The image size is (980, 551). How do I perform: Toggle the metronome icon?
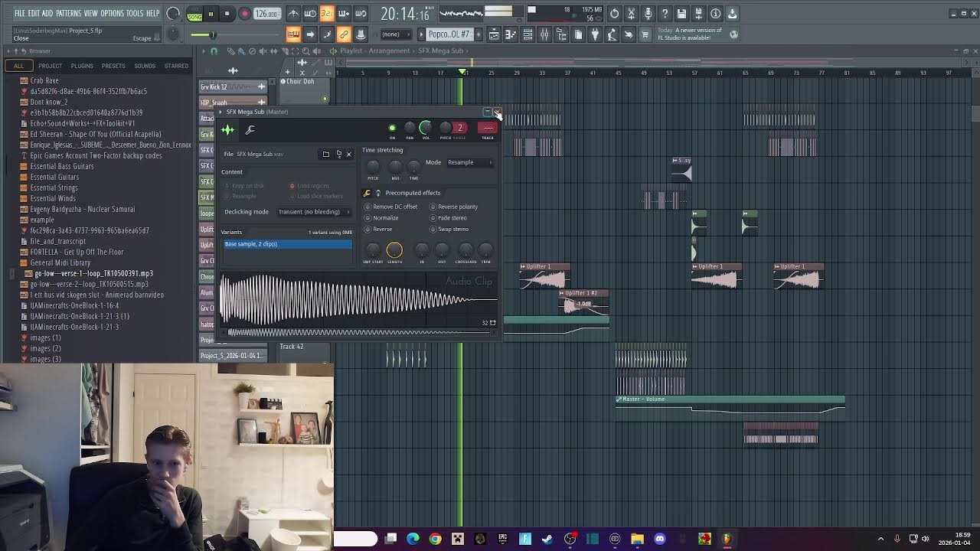293,14
